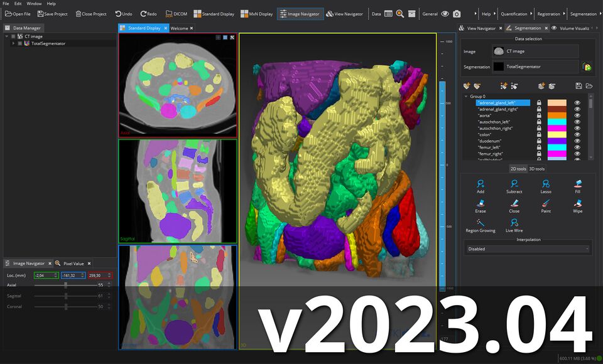Click the DICOM toolbar button
The width and height of the screenshot is (603, 364).
177,14
